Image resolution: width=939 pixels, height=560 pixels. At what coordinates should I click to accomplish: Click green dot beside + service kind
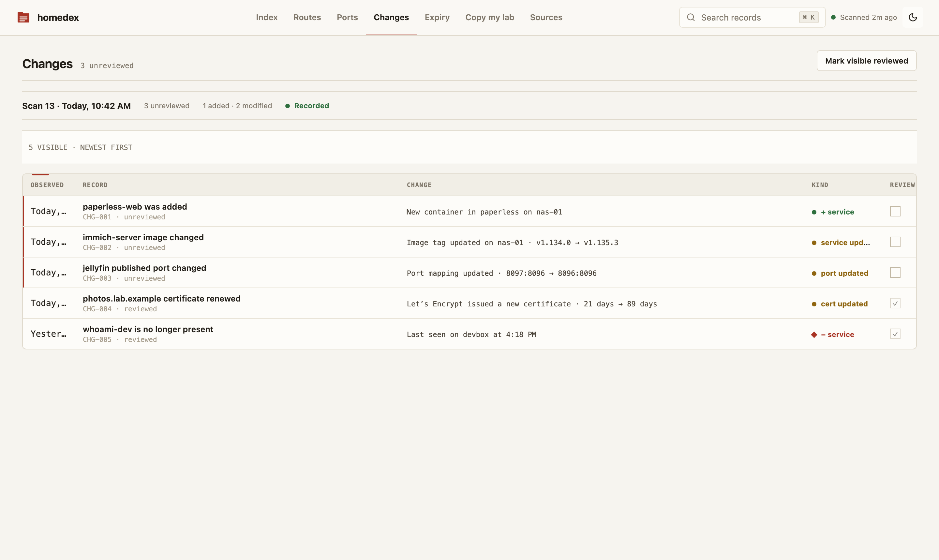click(814, 212)
